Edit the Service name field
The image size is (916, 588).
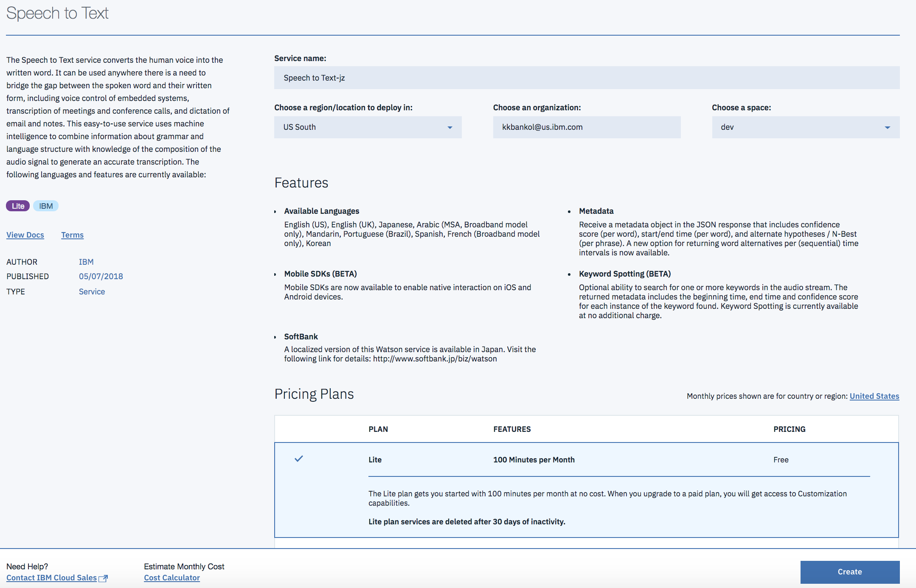(x=586, y=78)
